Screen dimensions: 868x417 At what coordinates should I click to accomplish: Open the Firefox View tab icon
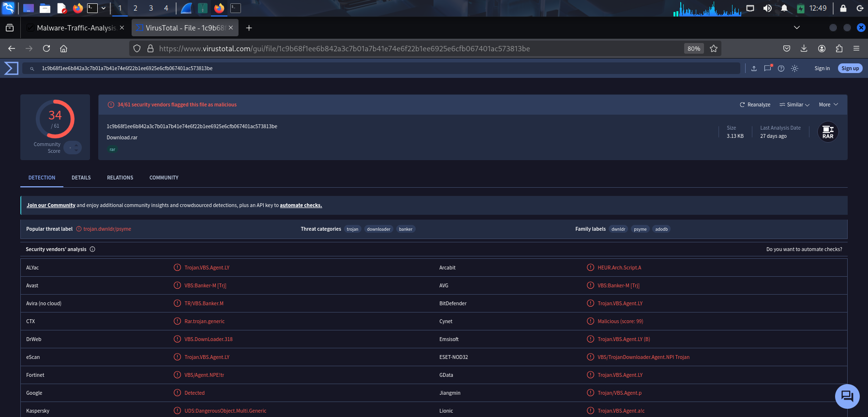[10, 28]
